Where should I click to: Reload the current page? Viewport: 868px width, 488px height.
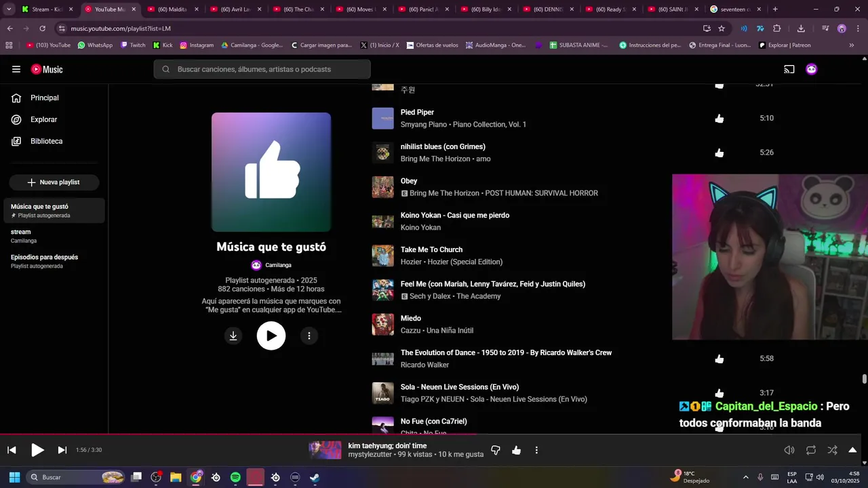[x=42, y=28]
